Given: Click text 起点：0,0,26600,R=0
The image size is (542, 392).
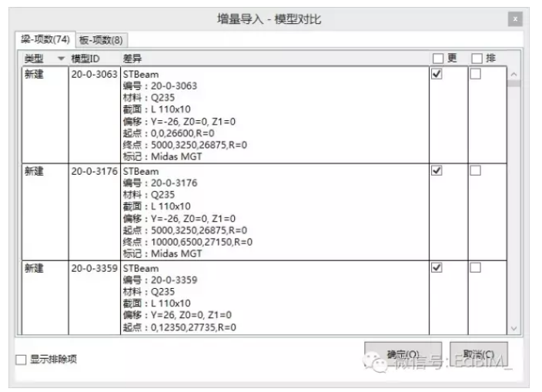Looking at the screenshot, I should point(169,133).
